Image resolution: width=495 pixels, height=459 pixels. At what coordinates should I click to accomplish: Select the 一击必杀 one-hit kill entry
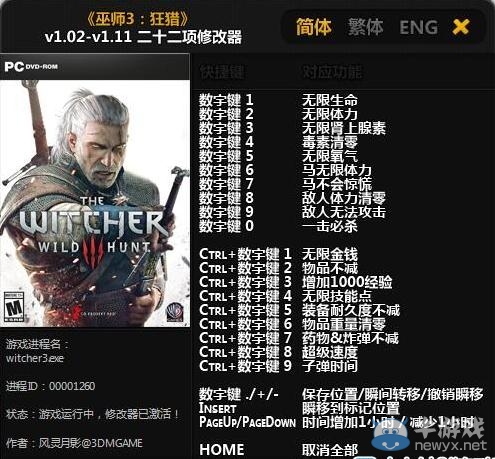pyautogui.click(x=330, y=226)
